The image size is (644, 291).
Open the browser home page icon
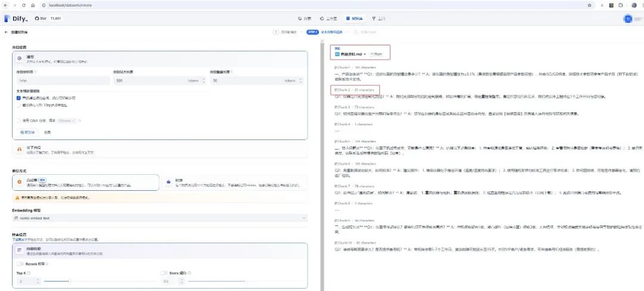pos(33,5)
